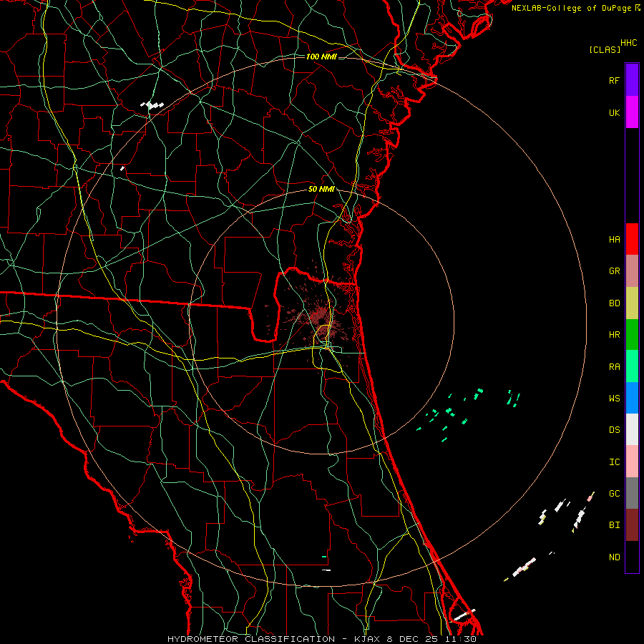Click the HA legend label
Viewport: 644px width, 644px height.
[614, 240]
